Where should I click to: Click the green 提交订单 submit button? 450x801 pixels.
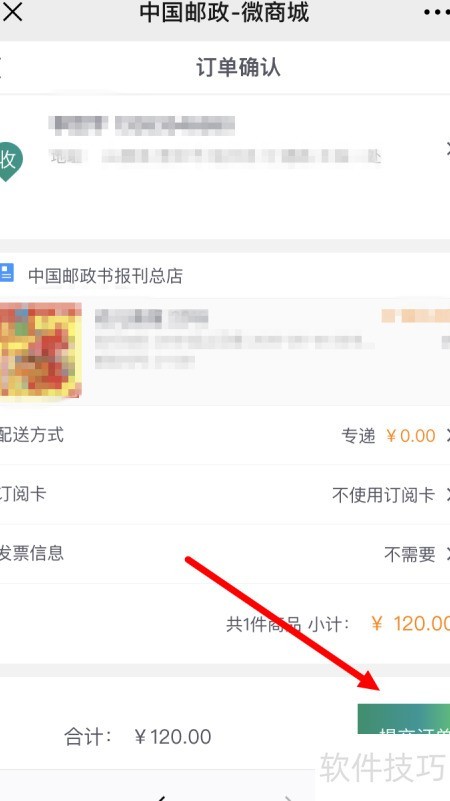coord(404,719)
